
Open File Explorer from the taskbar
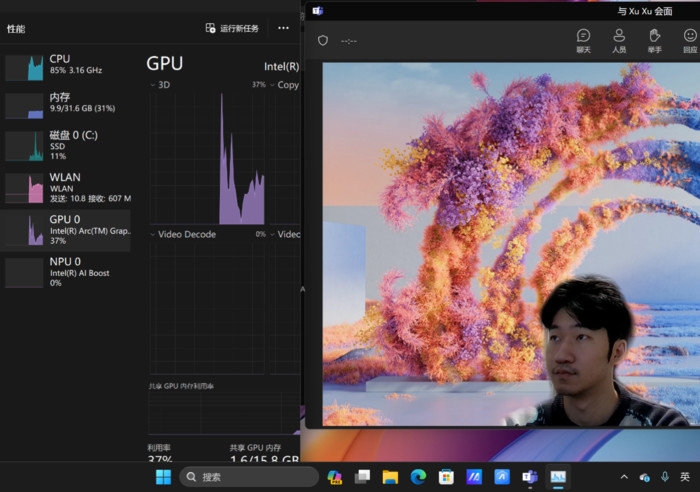[x=390, y=477]
